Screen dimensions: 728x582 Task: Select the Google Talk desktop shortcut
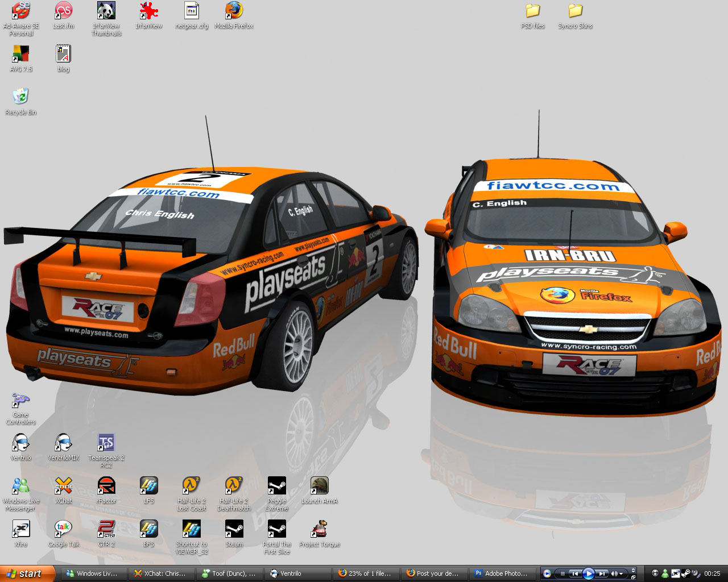[x=63, y=534]
